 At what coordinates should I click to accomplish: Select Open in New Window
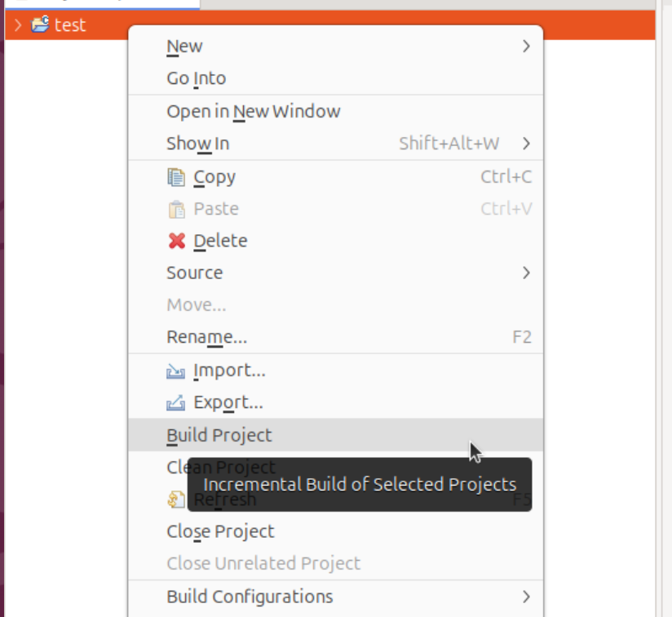(254, 111)
